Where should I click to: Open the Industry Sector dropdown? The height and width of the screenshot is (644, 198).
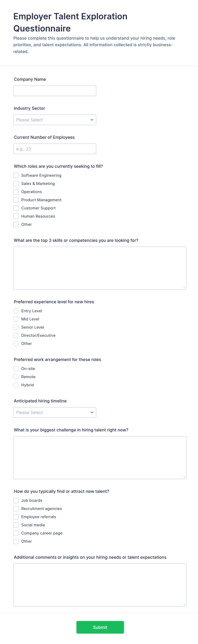55,120
